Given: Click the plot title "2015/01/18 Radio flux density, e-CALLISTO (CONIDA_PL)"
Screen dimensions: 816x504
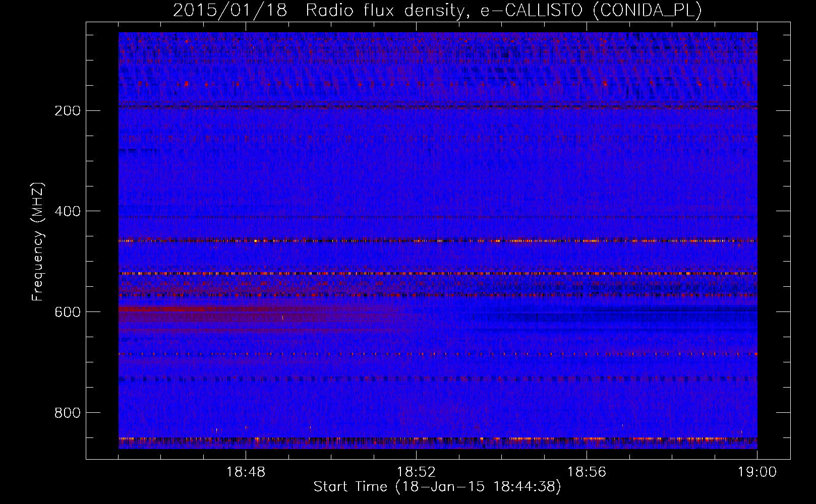Looking at the screenshot, I should click(x=437, y=11).
